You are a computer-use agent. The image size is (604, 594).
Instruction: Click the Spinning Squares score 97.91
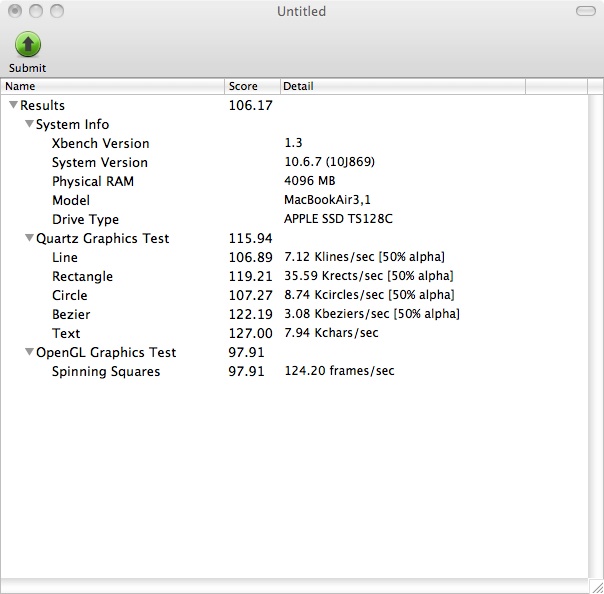point(246,371)
